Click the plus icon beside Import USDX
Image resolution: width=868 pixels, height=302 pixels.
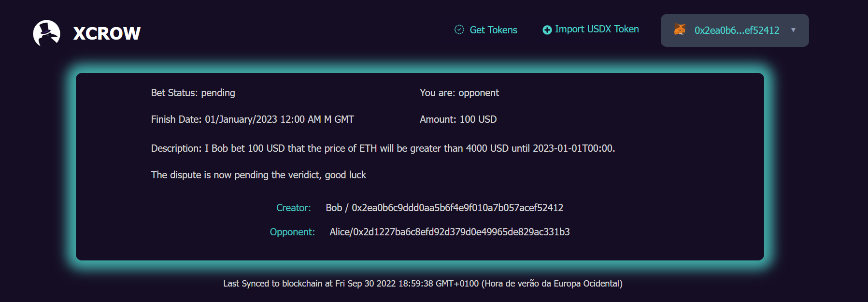coord(547,30)
